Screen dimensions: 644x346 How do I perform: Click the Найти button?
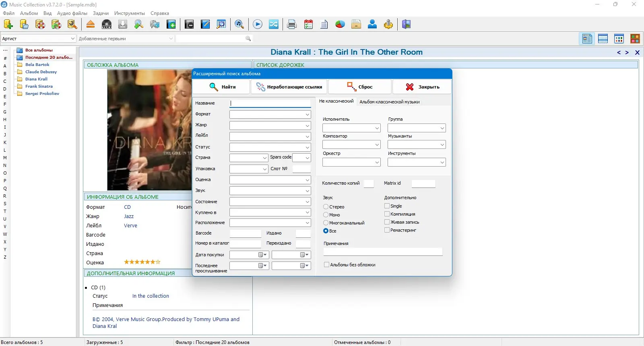pos(222,87)
